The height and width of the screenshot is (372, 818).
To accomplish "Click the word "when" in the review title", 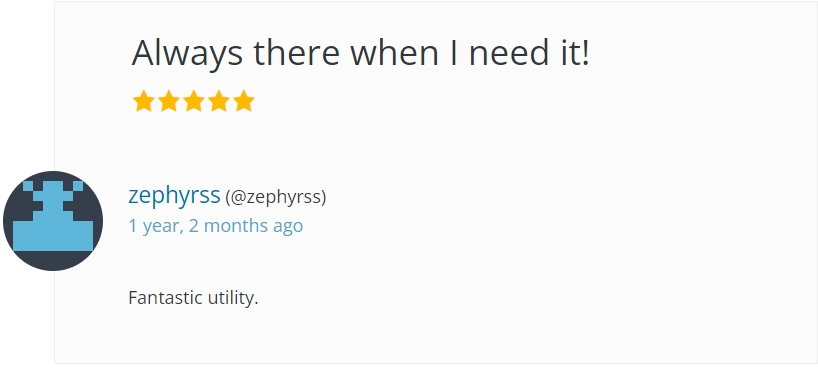I will tap(394, 53).
